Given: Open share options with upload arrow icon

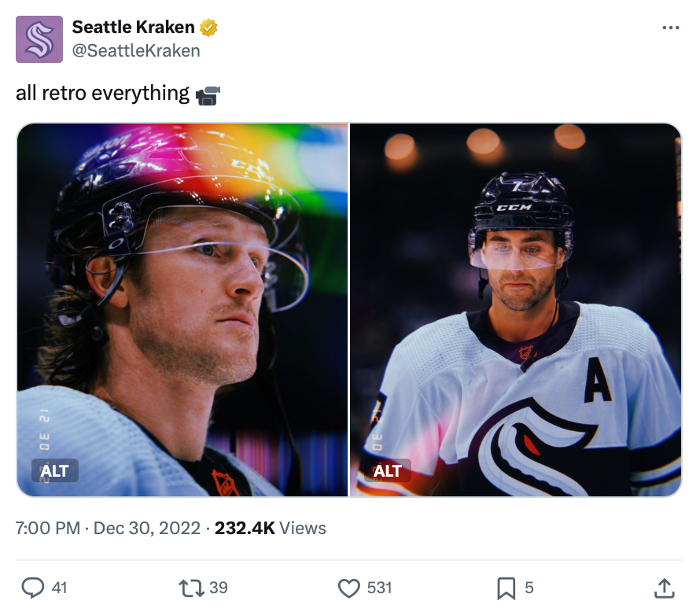Looking at the screenshot, I should click(664, 588).
